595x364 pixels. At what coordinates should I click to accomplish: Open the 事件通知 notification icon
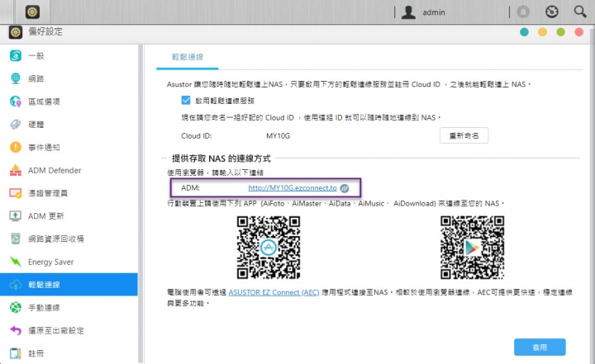pyautogui.click(x=16, y=147)
